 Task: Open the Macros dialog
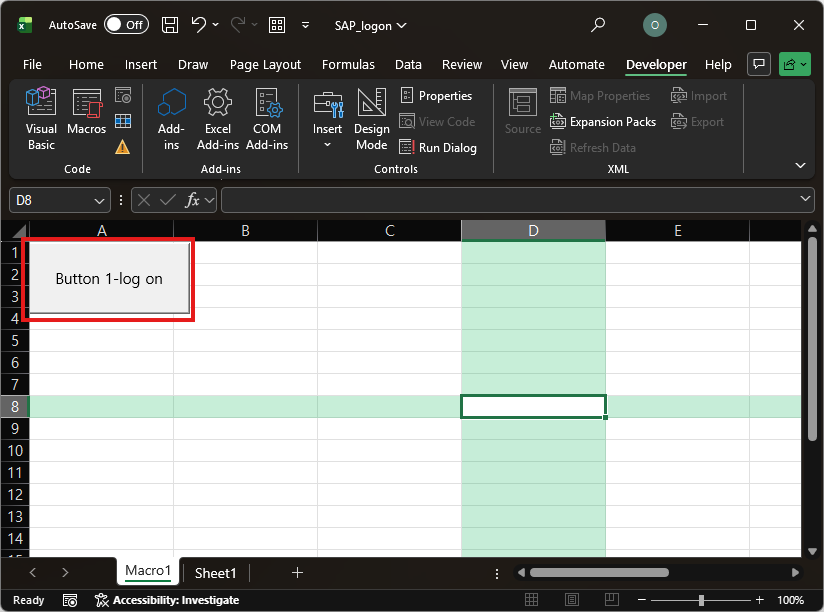tap(86, 118)
